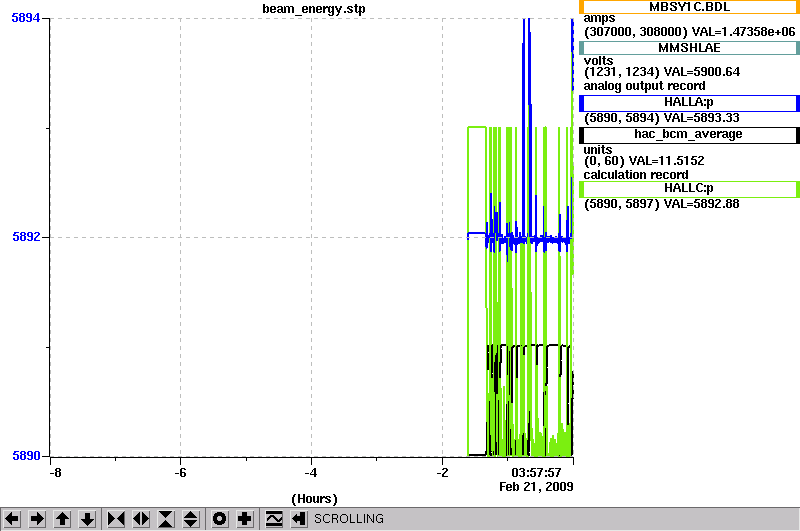Click the pan up arrow button

pos(62,519)
